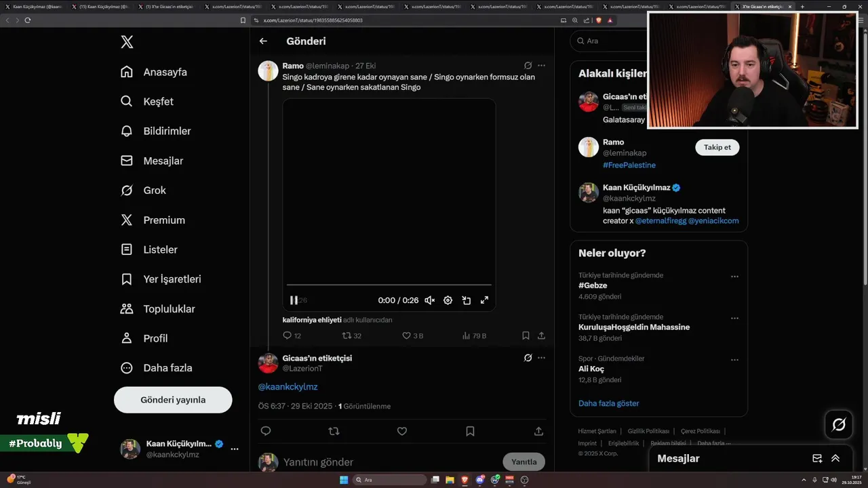More options for Ali Koç trend
Screen dimensions: 868x488
click(x=734, y=359)
